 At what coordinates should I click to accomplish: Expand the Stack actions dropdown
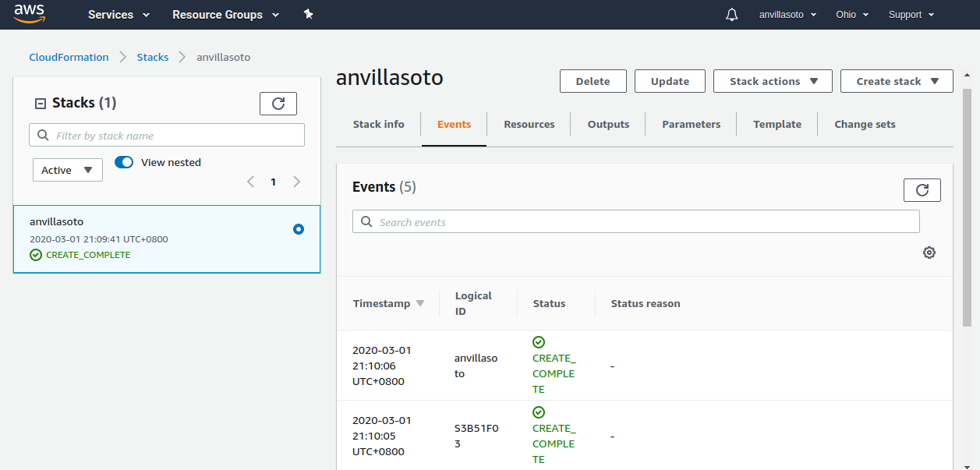coord(773,81)
